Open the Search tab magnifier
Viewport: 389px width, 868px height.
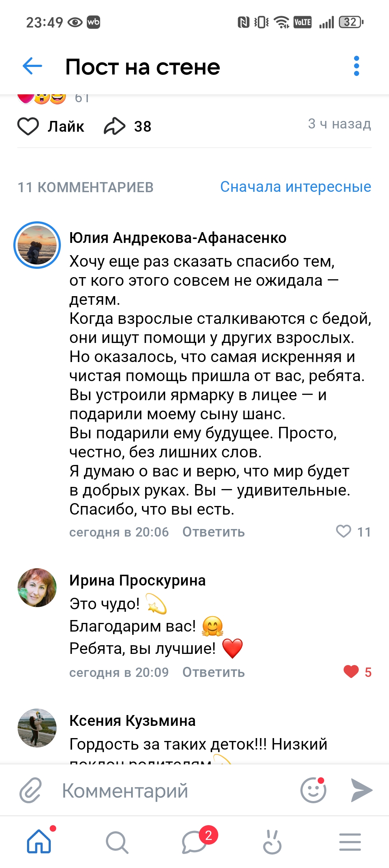117,842
